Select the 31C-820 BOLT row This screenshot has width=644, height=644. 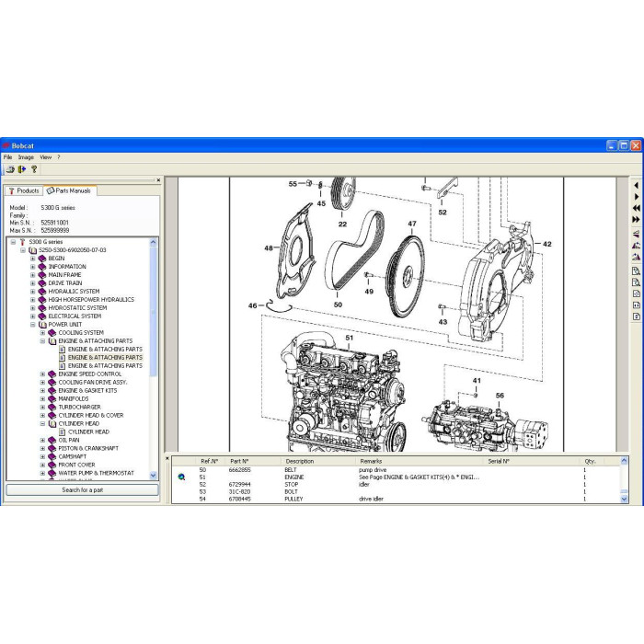click(396, 491)
